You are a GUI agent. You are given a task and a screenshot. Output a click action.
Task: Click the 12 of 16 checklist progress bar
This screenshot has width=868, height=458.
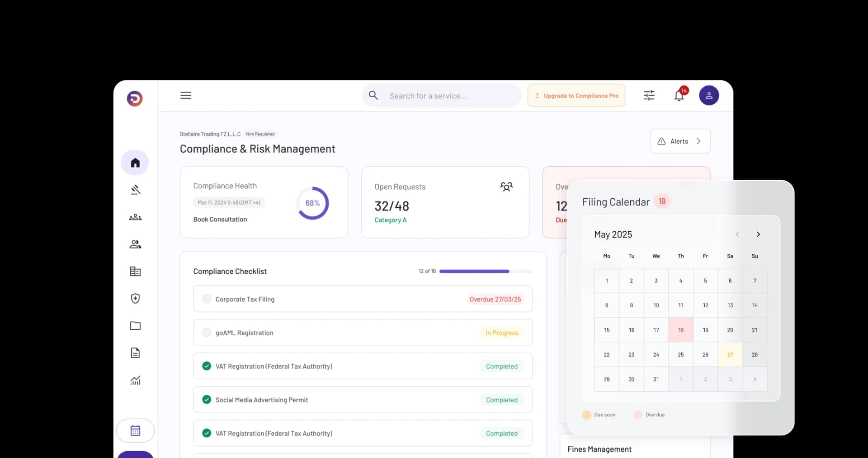coord(486,271)
